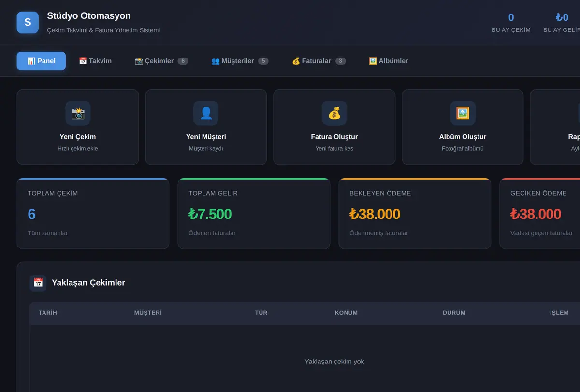The image size is (580, 392).
Task: Click the Tarih column header
Action: tap(48, 313)
